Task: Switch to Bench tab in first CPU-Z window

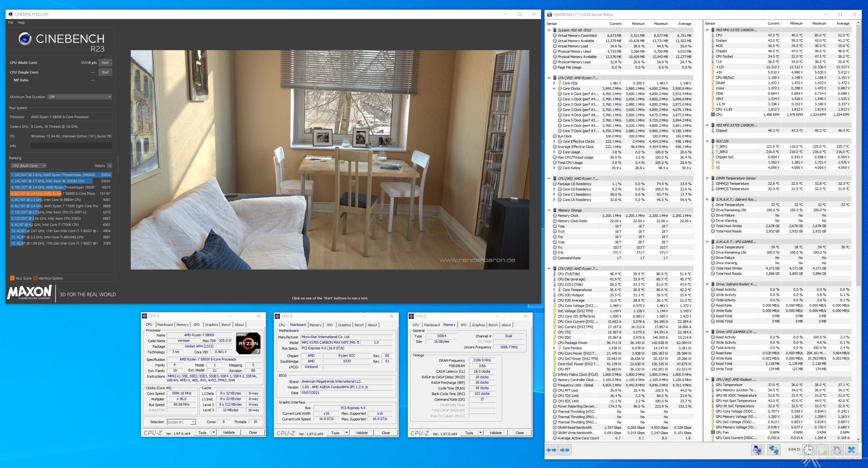Action: pyautogui.click(x=226, y=325)
